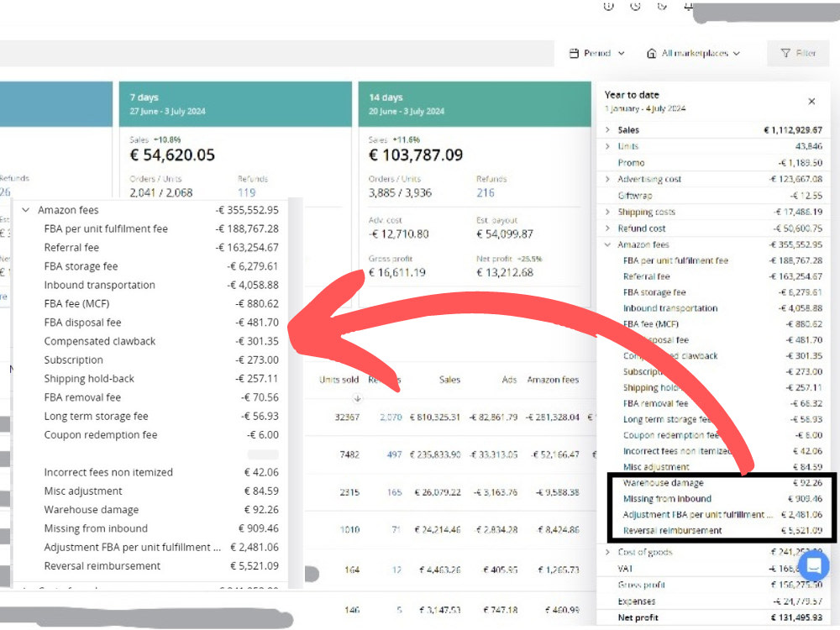This screenshot has height=630, width=840.
Task: Open refunds link 71 in table
Action: pos(396,529)
